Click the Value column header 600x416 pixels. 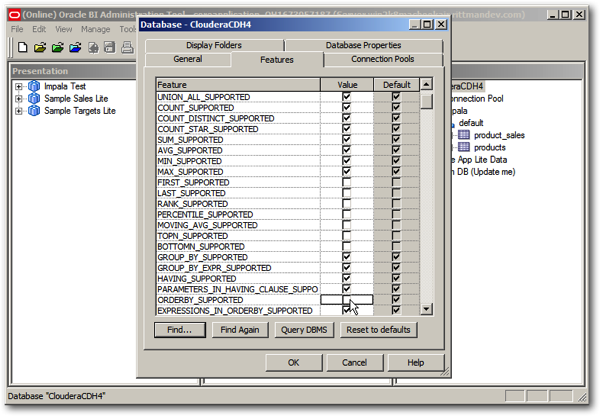point(347,85)
